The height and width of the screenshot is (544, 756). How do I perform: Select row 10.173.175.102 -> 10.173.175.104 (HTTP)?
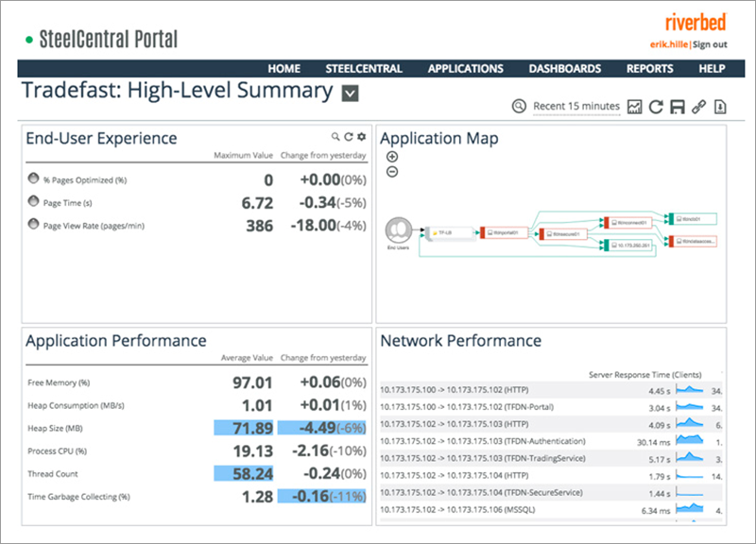[551, 476]
